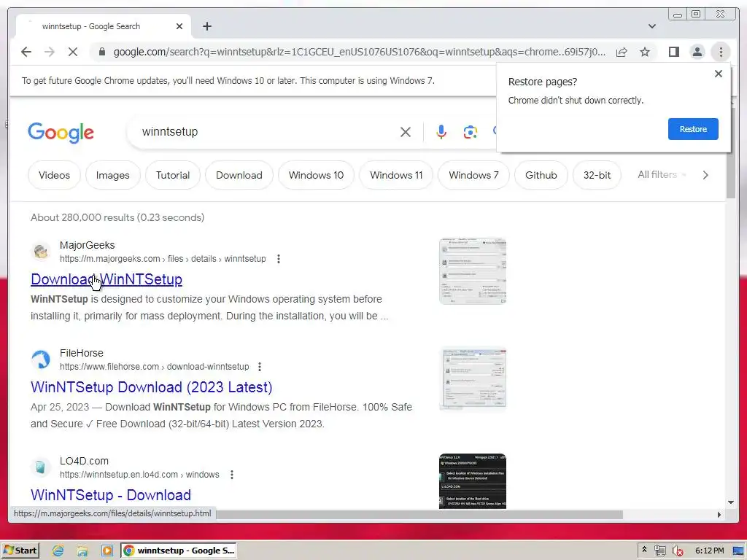The width and height of the screenshot is (747, 560).
Task: Start voice search with the microphone icon
Action: click(441, 132)
